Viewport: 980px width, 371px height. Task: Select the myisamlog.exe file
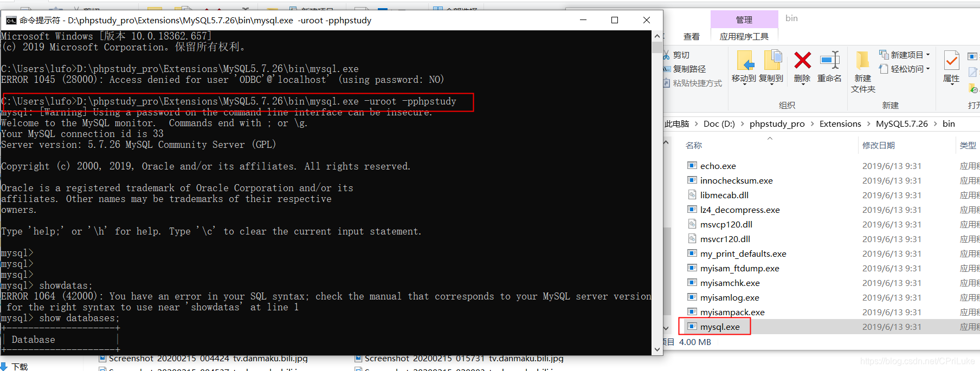tap(730, 297)
